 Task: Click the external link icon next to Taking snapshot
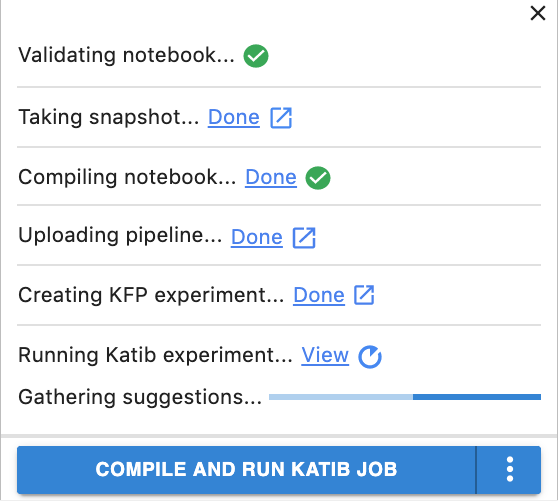pos(281,117)
